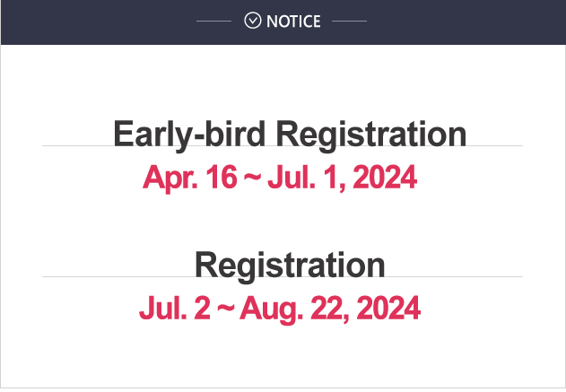The width and height of the screenshot is (566, 392).
Task: Select the word Early-bird in the heading
Action: point(189,135)
